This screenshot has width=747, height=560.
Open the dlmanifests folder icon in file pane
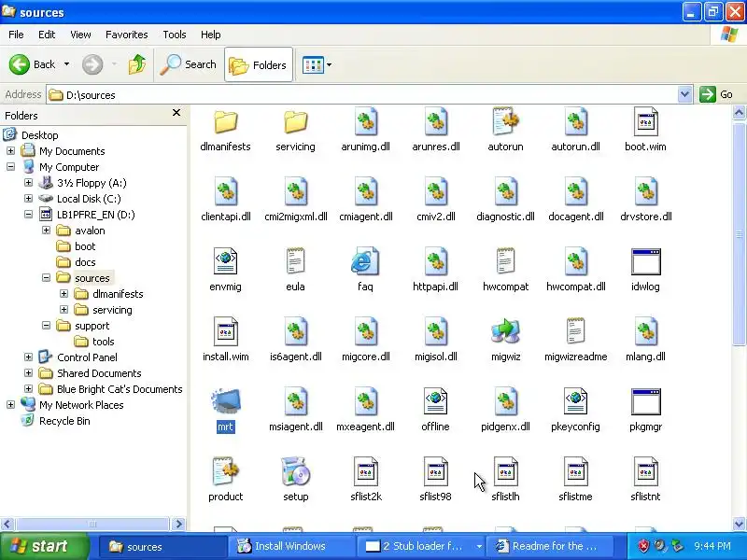(x=225, y=122)
